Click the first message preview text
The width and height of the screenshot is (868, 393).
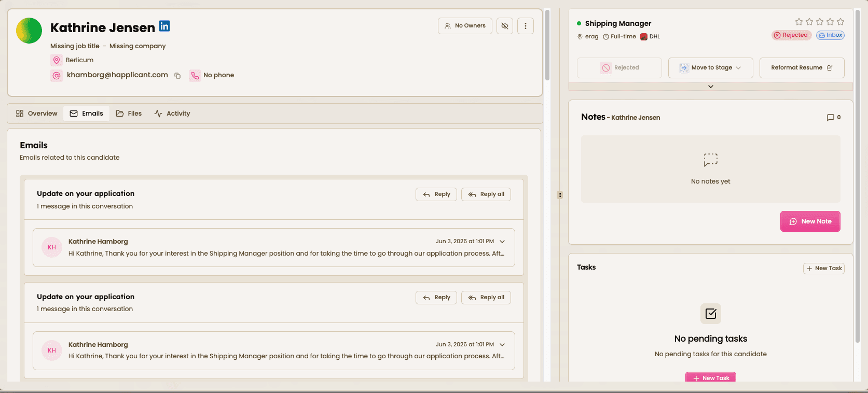(286, 254)
